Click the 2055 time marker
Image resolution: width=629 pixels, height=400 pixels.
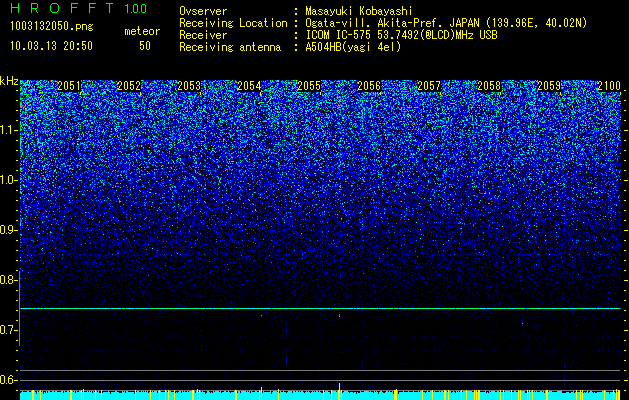point(309,86)
